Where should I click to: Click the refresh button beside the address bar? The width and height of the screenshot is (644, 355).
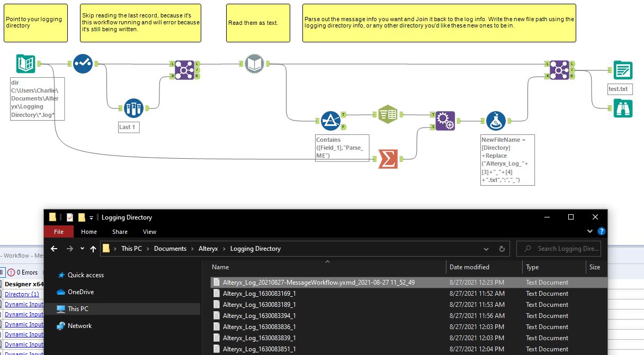501,249
